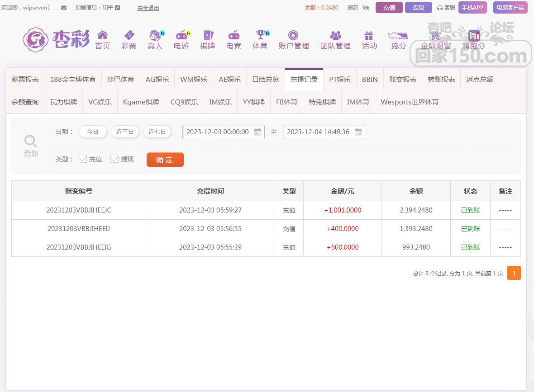Open the 活动 gift box icon
The height and width of the screenshot is (392, 534).
[369, 35]
